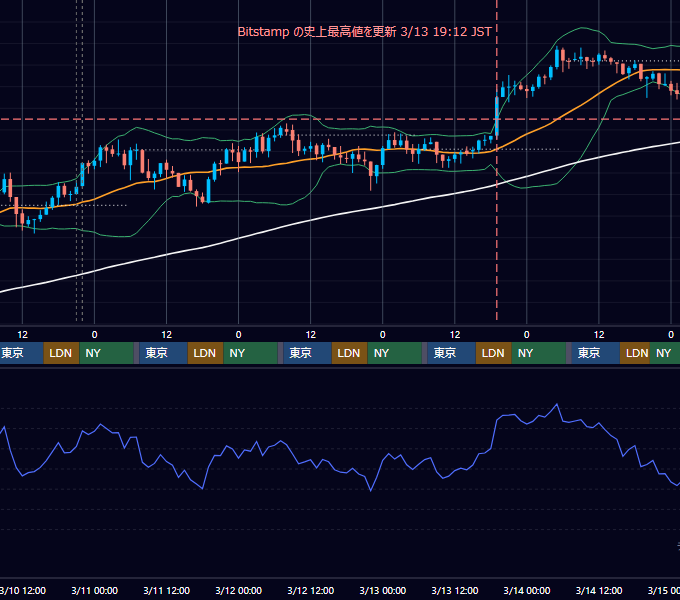The height and width of the screenshot is (600, 680).
Task: Click 東京 session box above 3/13 12:00
Action: [x=451, y=353]
